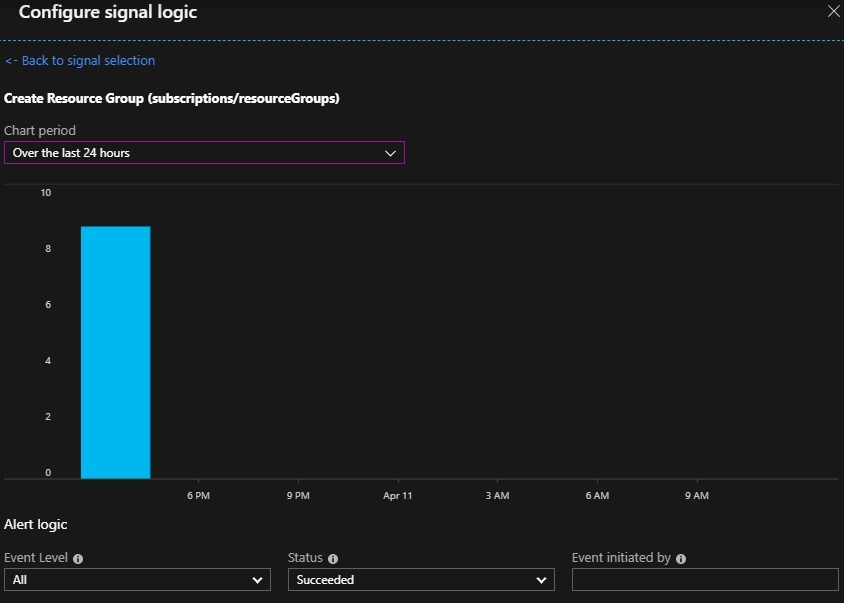Focus the Event initiated by text field
The image size is (844, 603).
point(704,580)
